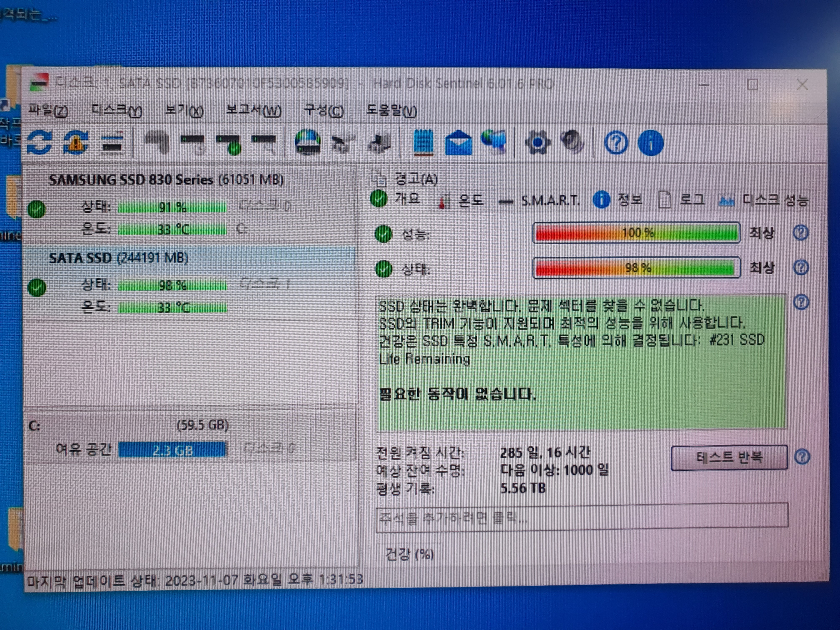Click the blue question mark help toolbar icon
The image size is (840, 630).
pyautogui.click(x=616, y=143)
